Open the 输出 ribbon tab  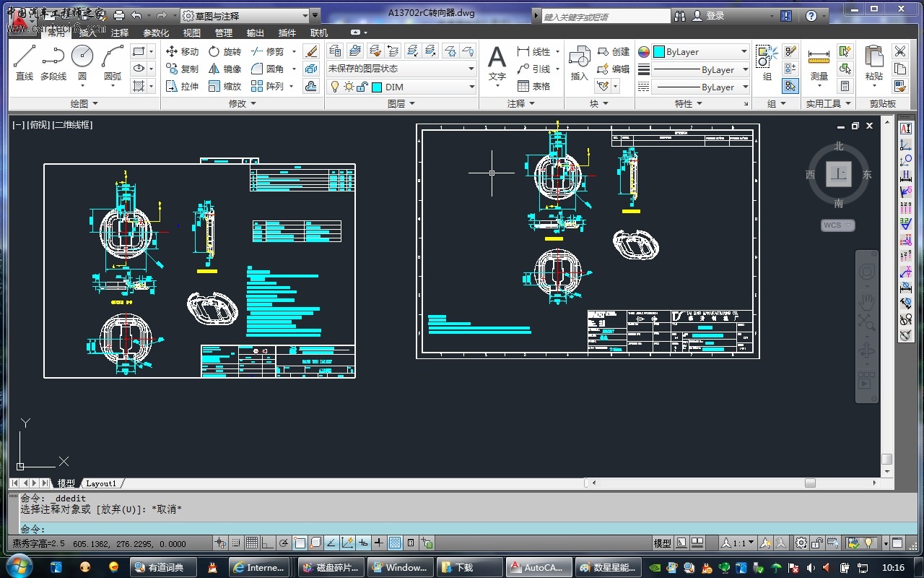click(256, 33)
